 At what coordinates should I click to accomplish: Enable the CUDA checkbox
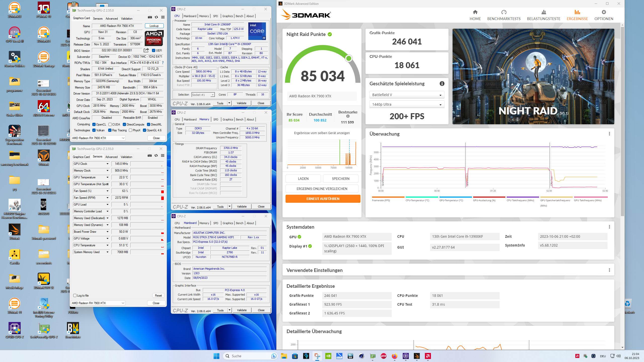point(110,125)
